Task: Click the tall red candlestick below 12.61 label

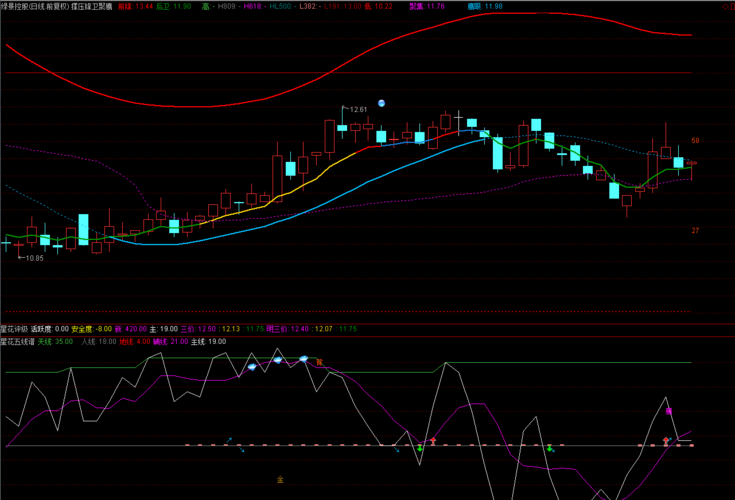Action: 330,136
